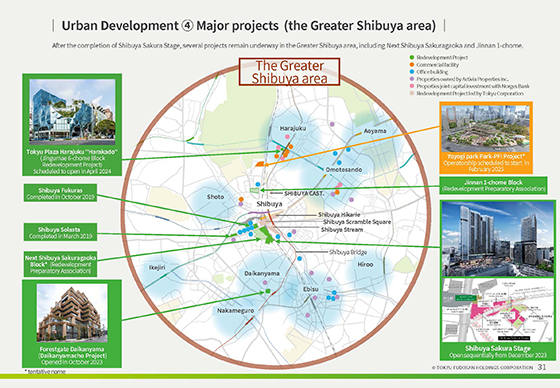
Task: Click the purple Activia Properties legend dot
Action: pyautogui.click(x=412, y=79)
